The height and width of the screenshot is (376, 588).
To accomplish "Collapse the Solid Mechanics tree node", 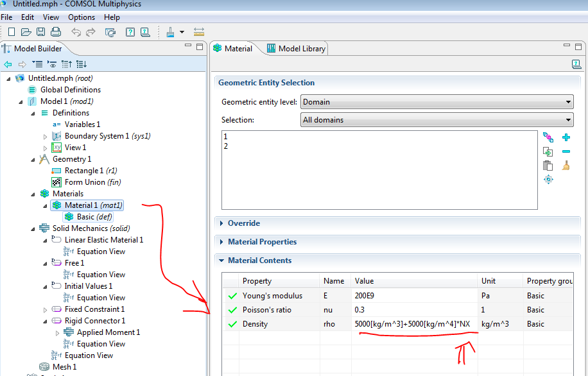I will [x=33, y=228].
